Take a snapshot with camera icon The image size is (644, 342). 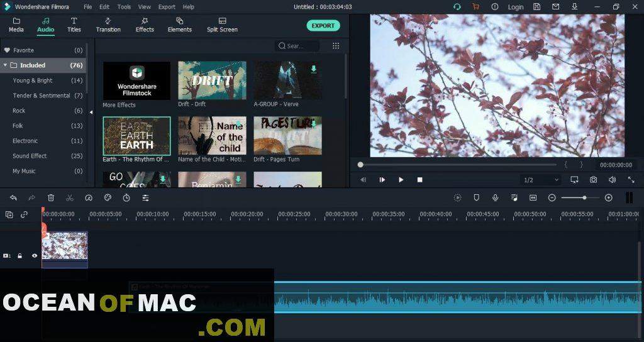click(x=594, y=180)
